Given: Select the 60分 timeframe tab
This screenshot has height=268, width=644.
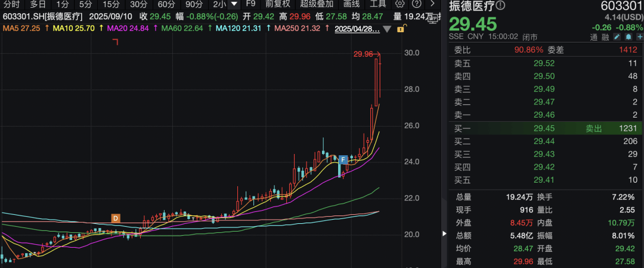Looking at the screenshot, I should 166,4.
